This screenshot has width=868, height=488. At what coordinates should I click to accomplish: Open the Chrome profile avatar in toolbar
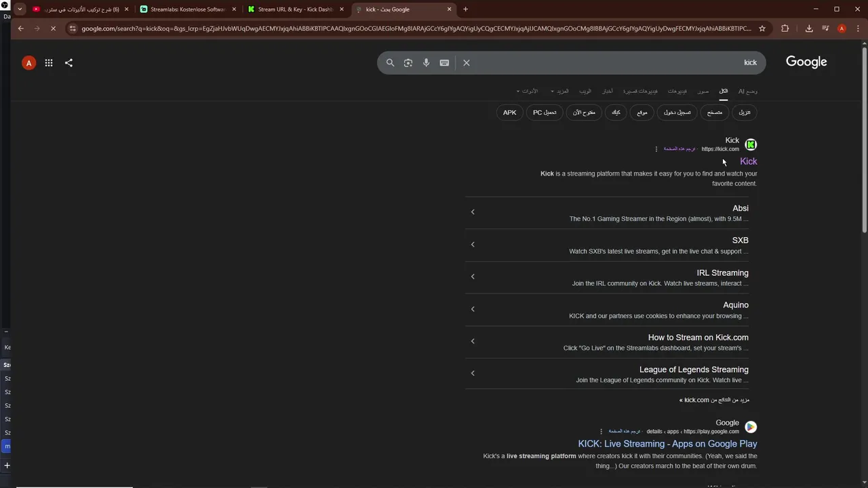tap(842, 28)
